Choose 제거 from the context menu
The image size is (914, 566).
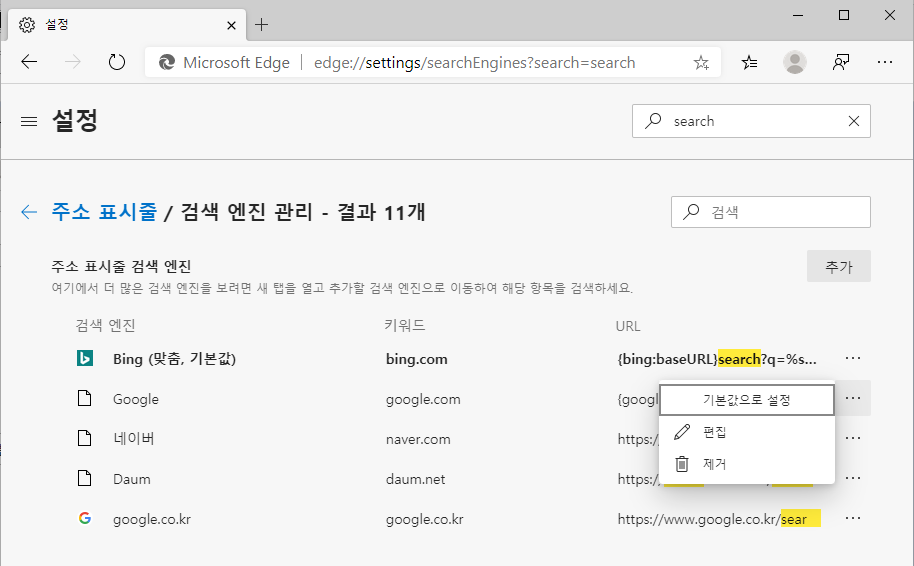click(747, 464)
